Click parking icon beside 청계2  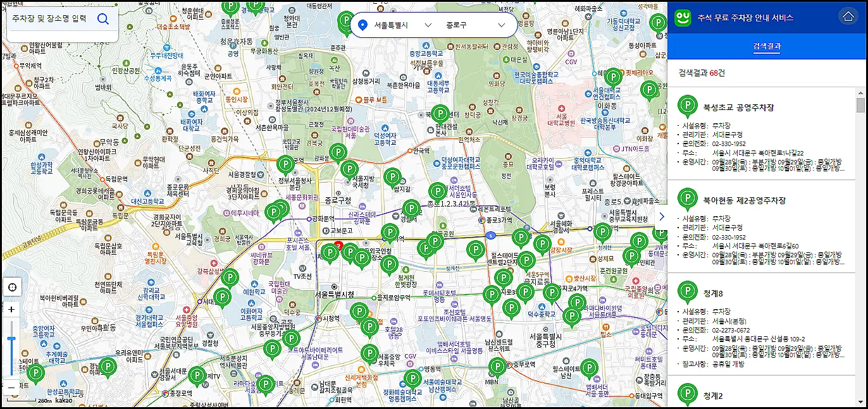click(687, 394)
